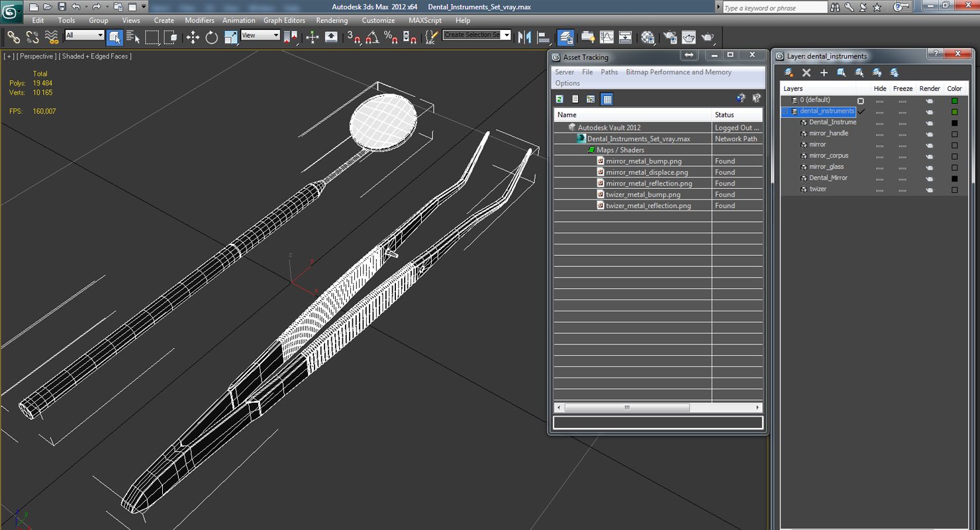Open Select by Name tool
The width and height of the screenshot is (980, 530).
(132, 37)
